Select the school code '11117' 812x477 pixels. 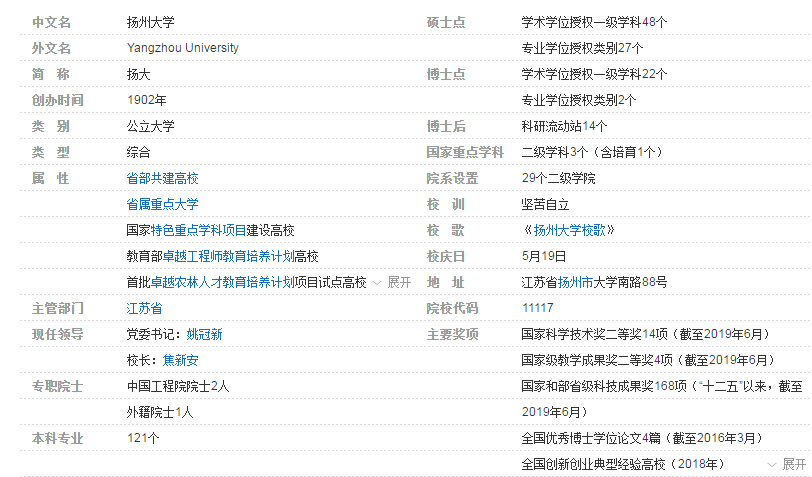click(x=538, y=308)
